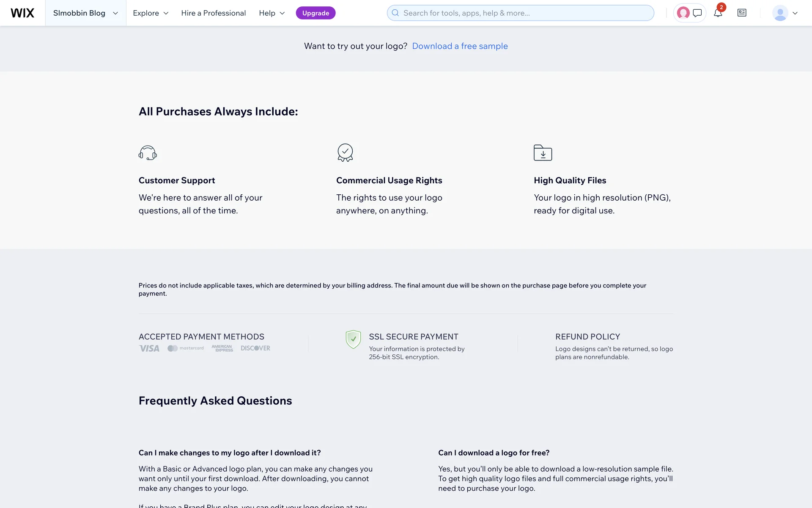Expand the Help menu
812x508 pixels.
pyautogui.click(x=272, y=13)
